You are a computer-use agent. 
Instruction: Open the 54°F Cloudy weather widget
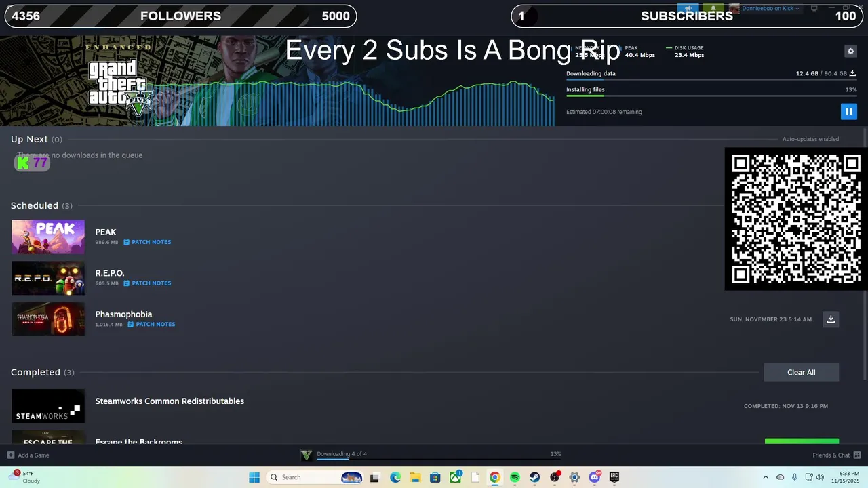tap(26, 477)
